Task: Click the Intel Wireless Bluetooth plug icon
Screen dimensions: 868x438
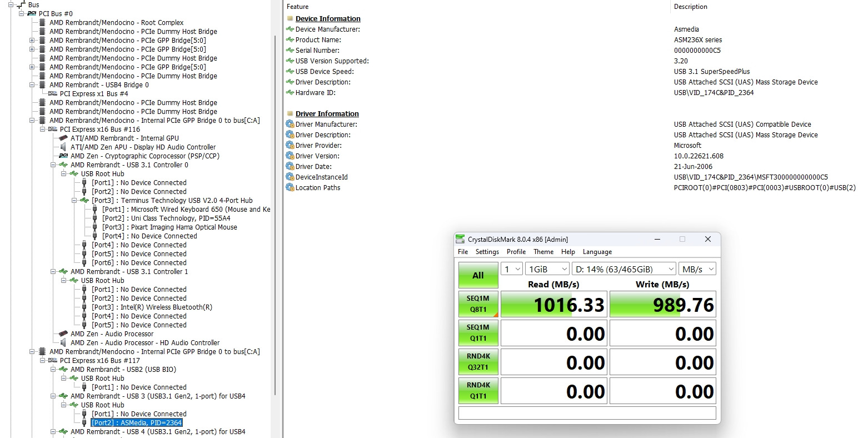Action: 84,307
